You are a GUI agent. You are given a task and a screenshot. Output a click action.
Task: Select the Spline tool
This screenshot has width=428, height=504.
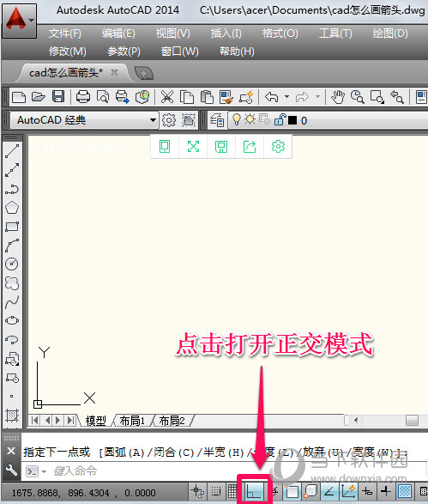tap(12, 302)
